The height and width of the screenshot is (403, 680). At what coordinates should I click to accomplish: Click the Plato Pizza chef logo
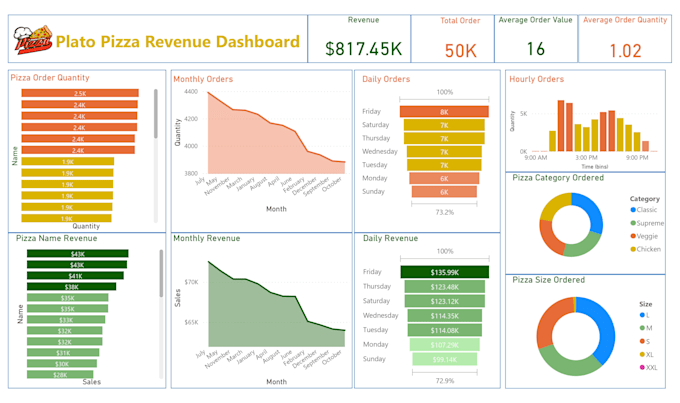(33, 39)
